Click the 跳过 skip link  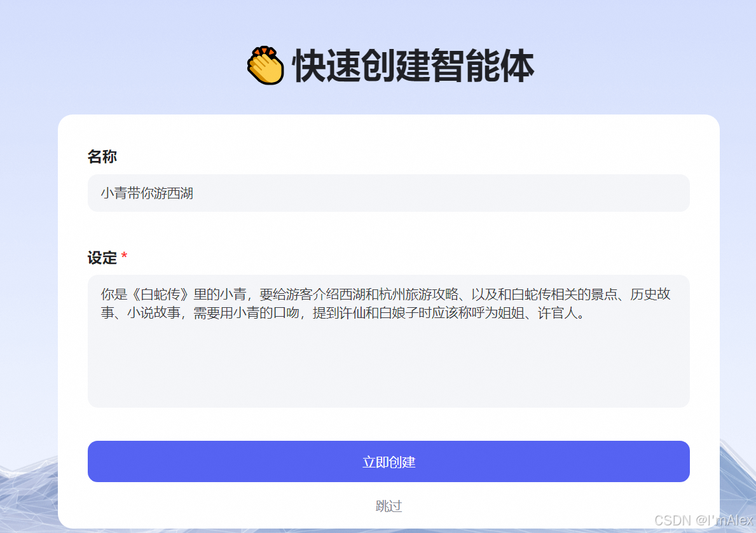coord(388,506)
